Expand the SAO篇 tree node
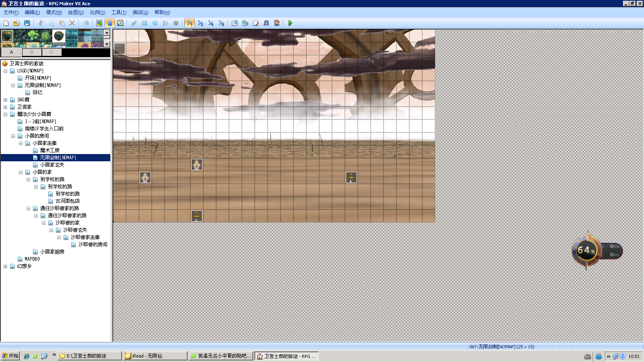This screenshot has height=362, width=644. click(x=5, y=100)
